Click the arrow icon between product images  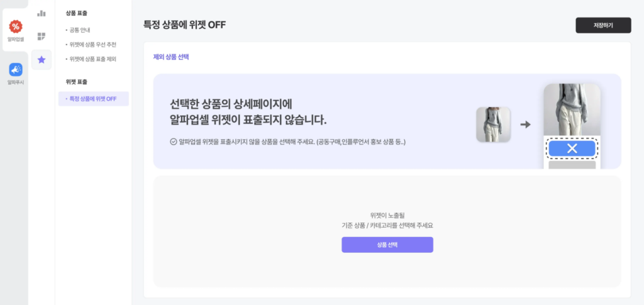[526, 125]
